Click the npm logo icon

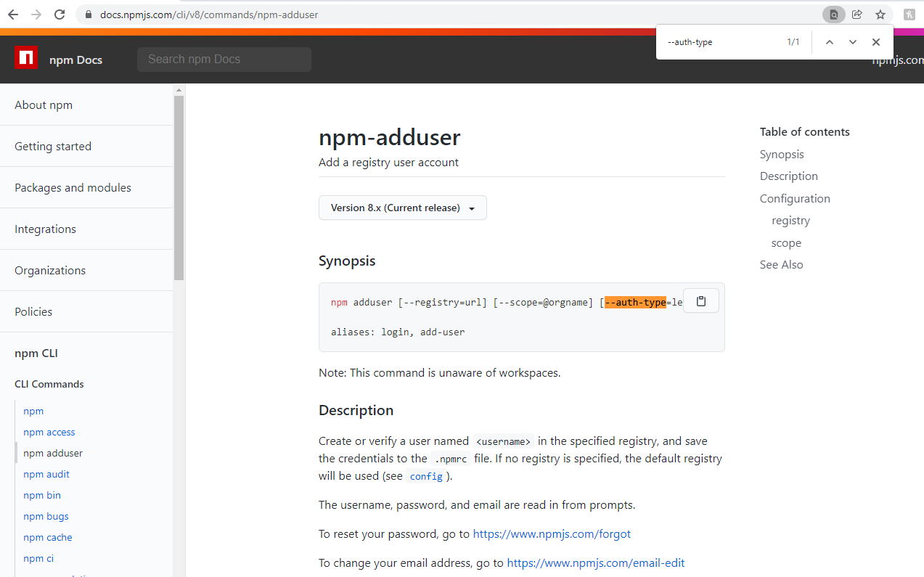(26, 58)
